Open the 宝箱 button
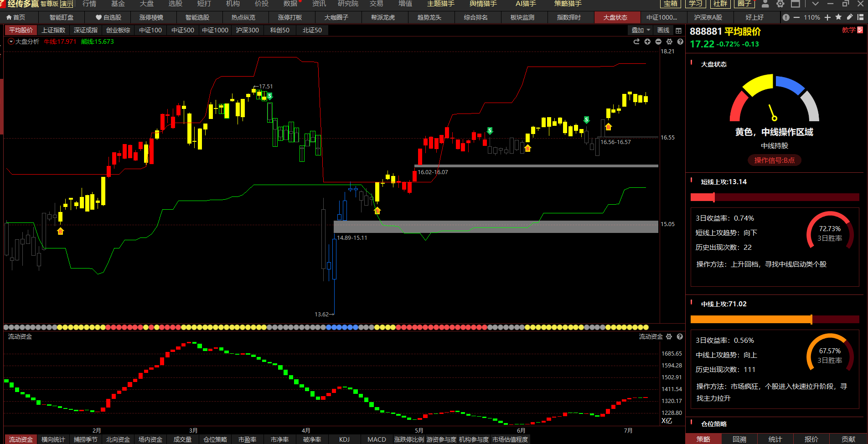 [671, 4]
